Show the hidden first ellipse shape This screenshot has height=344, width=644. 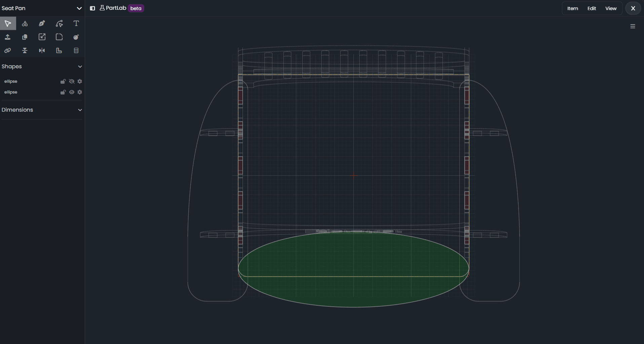click(x=72, y=81)
